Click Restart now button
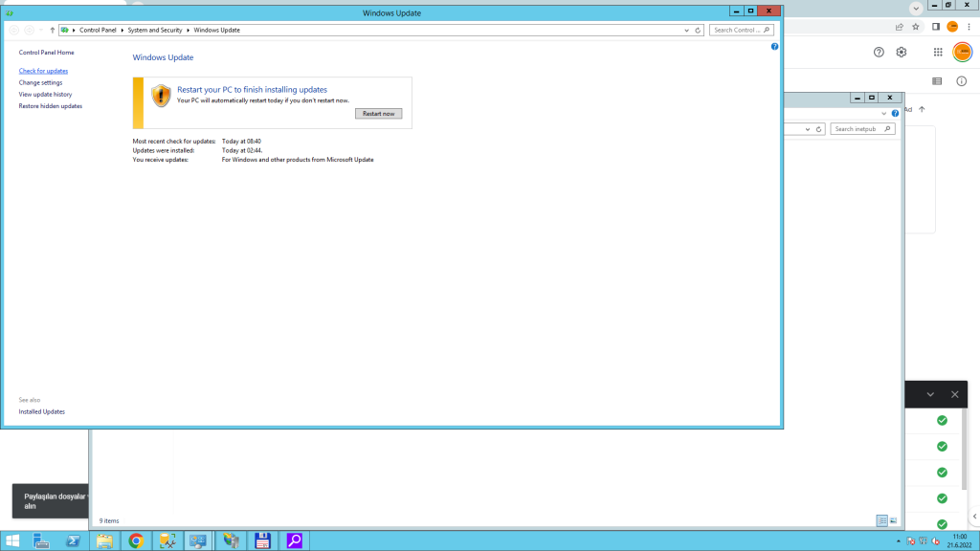 (x=379, y=114)
